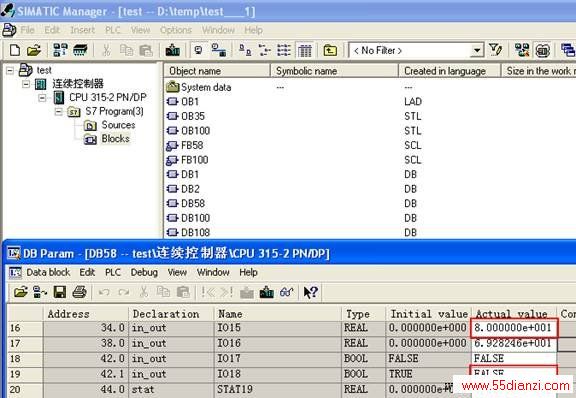Select CPU 315-2 PN/DP in tree
576x398 pixels.
108,97
